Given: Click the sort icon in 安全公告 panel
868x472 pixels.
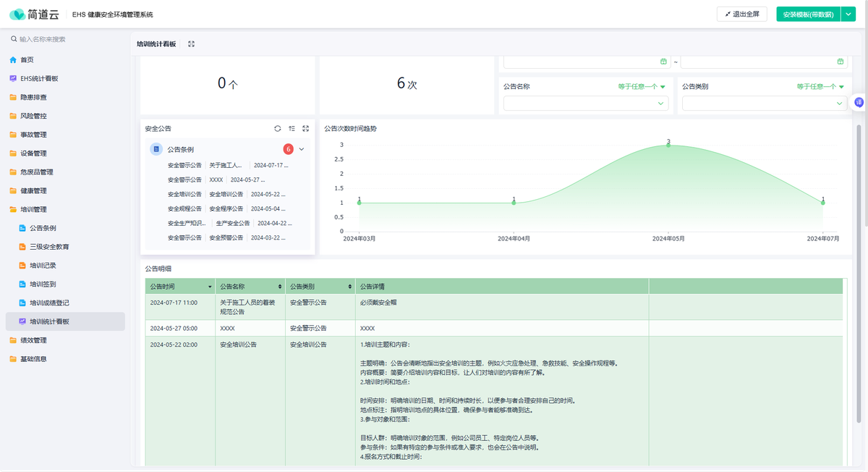Looking at the screenshot, I should point(292,128).
